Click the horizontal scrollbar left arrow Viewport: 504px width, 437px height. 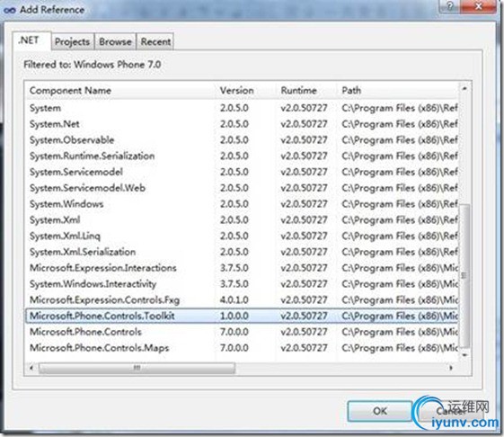coord(31,368)
